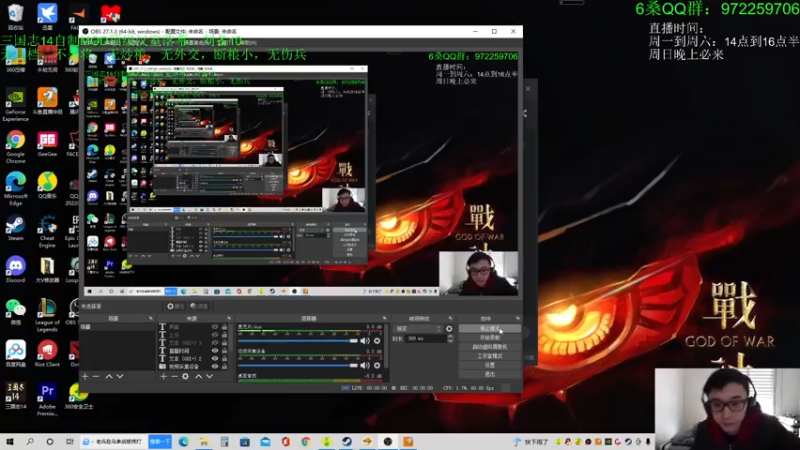
Task: Open Properties button above sources panel
Action: pos(176,306)
